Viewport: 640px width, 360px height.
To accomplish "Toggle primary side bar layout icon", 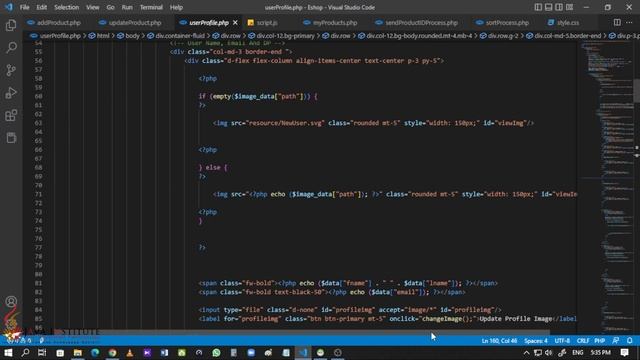I will 538,7.
